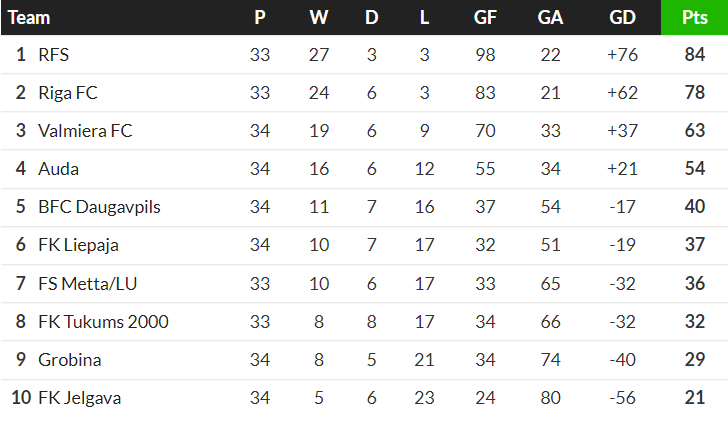Screen dimensions: 728x425
Task: Open BFC Daugavpils team page
Action: pos(99,207)
